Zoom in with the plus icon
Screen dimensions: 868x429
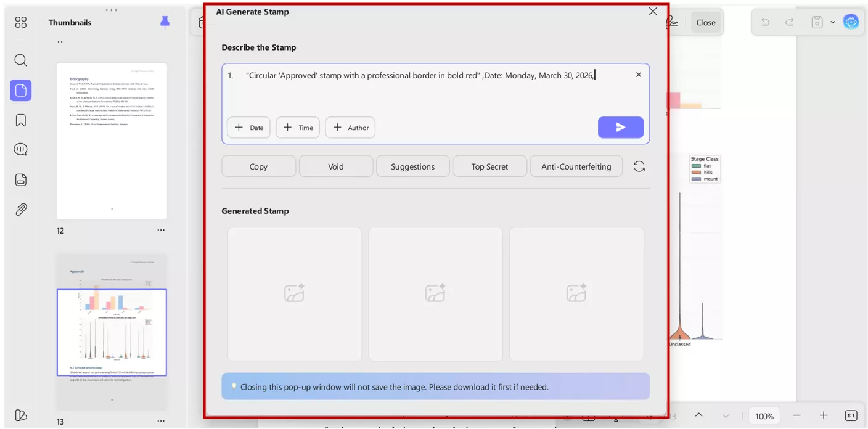[824, 415]
